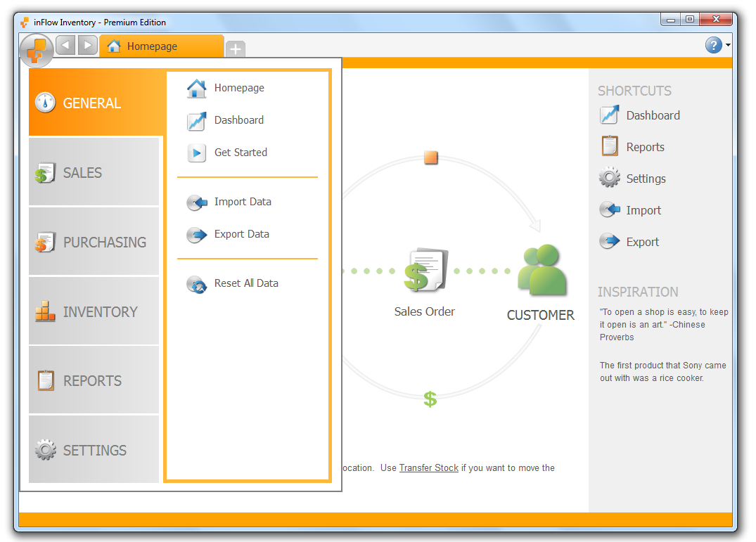Open the SALES menu category
The image size is (756, 542).
coord(94,172)
